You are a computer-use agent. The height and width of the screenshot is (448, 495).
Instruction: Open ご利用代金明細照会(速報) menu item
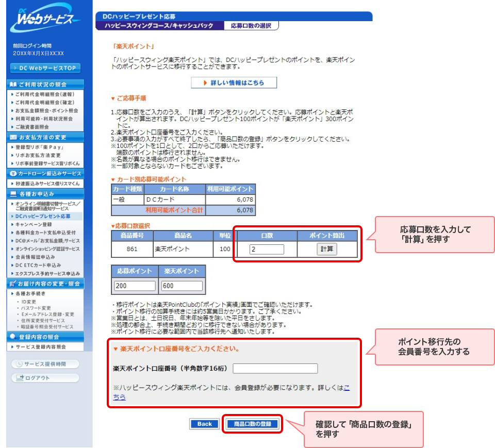click(44, 94)
